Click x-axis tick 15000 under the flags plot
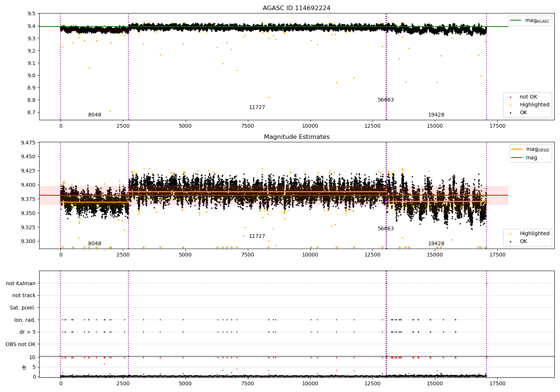The image size is (560, 392). (435, 384)
